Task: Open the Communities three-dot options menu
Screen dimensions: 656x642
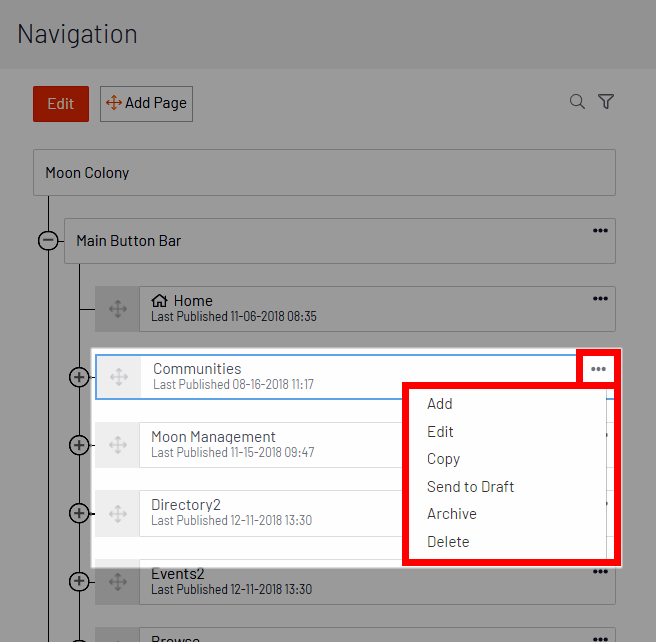Action: [598, 369]
